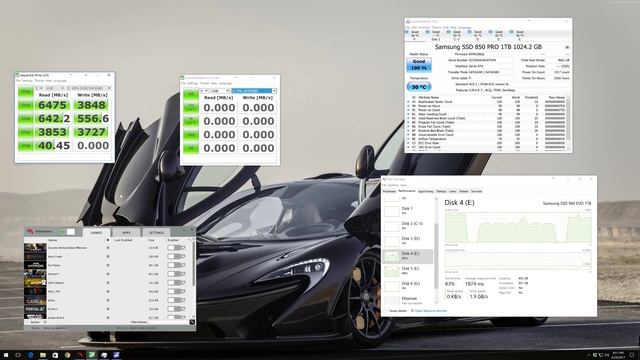Run the test for the 3853 read row
Image resolution: width=640 pixels, height=360 pixels.
(x=25, y=132)
